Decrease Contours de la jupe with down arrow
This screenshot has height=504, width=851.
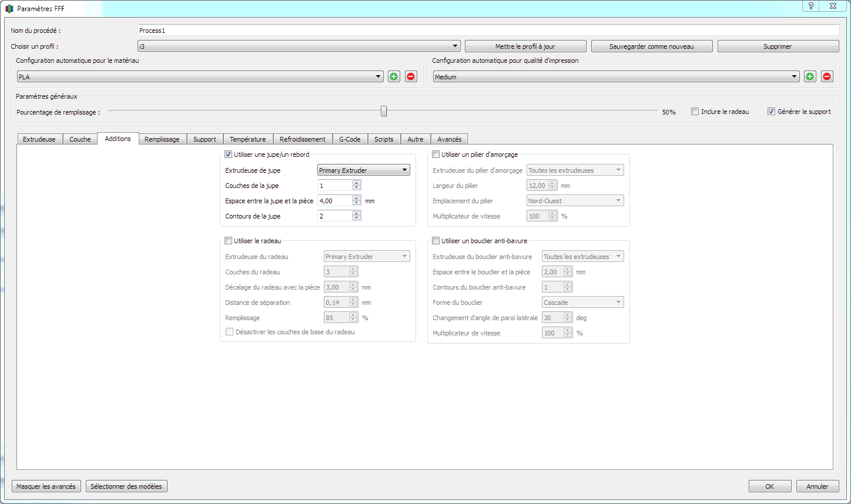click(357, 219)
